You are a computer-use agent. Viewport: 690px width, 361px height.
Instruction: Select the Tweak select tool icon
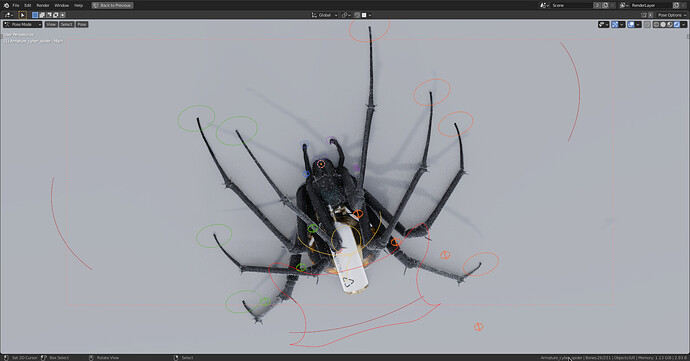pyautogui.click(x=22, y=15)
